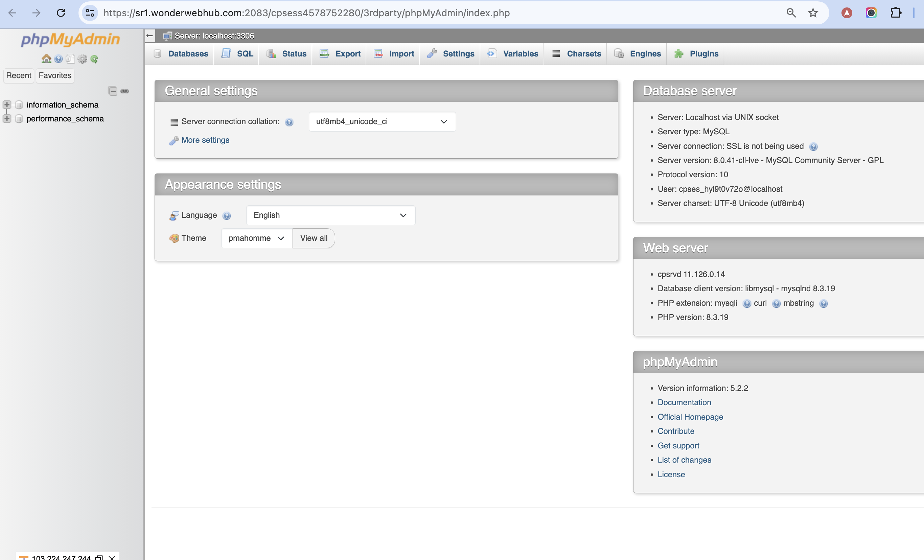Open the server connection collation dropdown

(382, 121)
